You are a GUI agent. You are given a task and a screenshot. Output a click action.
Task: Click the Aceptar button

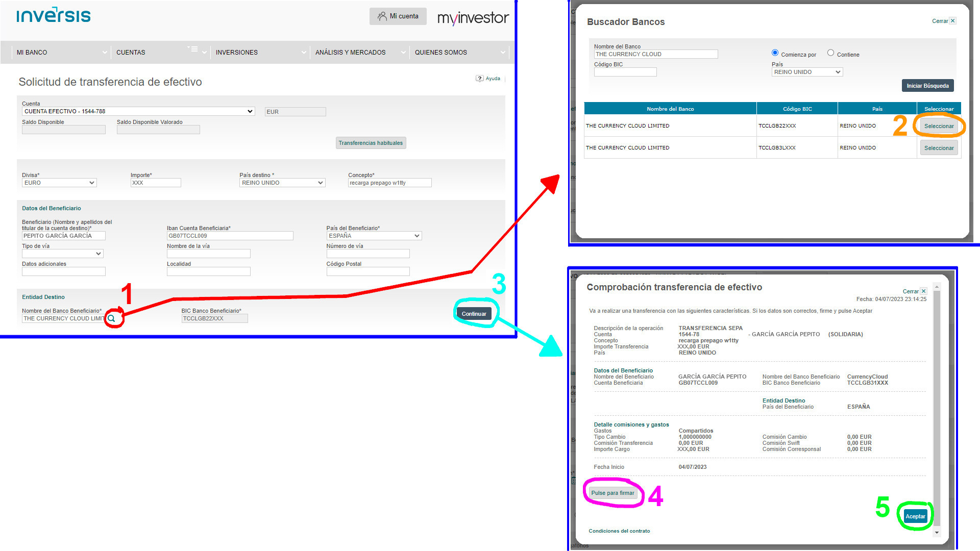915,516
